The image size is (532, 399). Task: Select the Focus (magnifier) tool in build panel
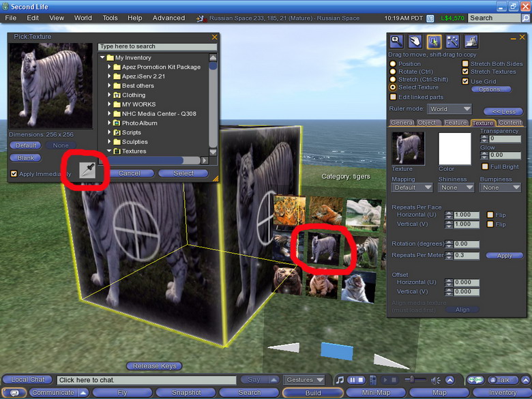(396, 42)
